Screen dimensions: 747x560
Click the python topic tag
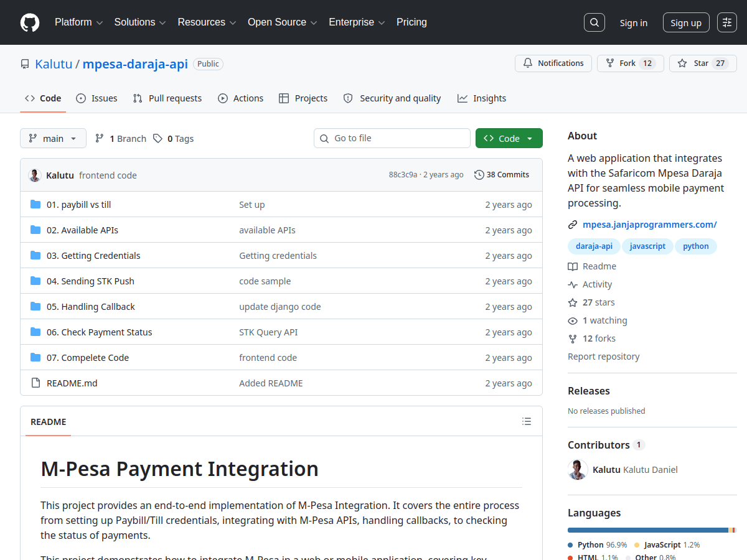click(696, 246)
